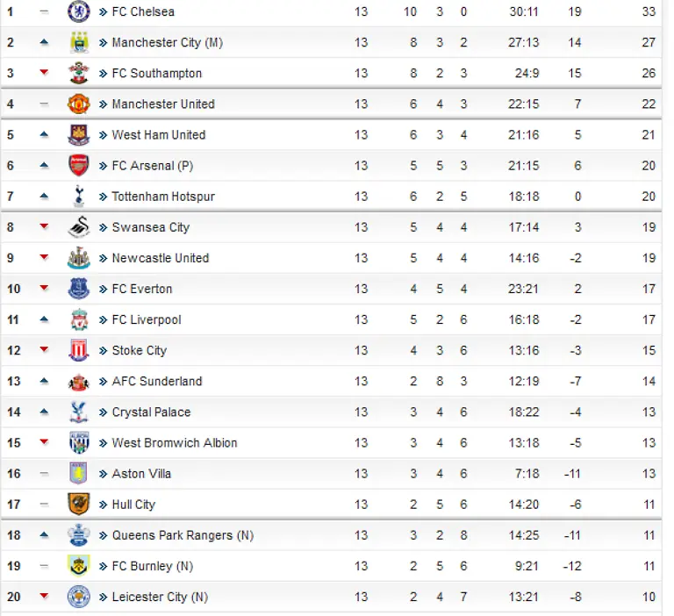Open the West Ham United team link

158,135
